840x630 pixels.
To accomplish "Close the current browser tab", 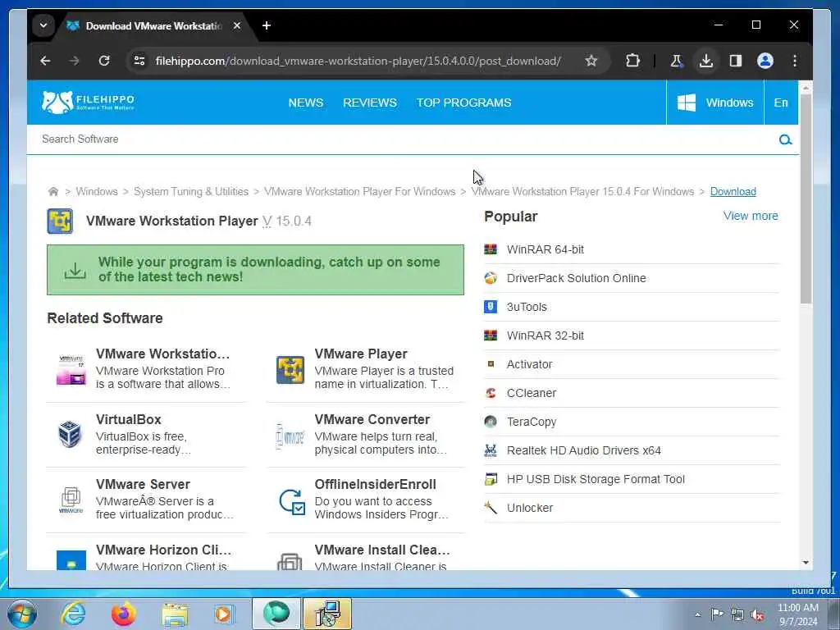I will click(237, 25).
